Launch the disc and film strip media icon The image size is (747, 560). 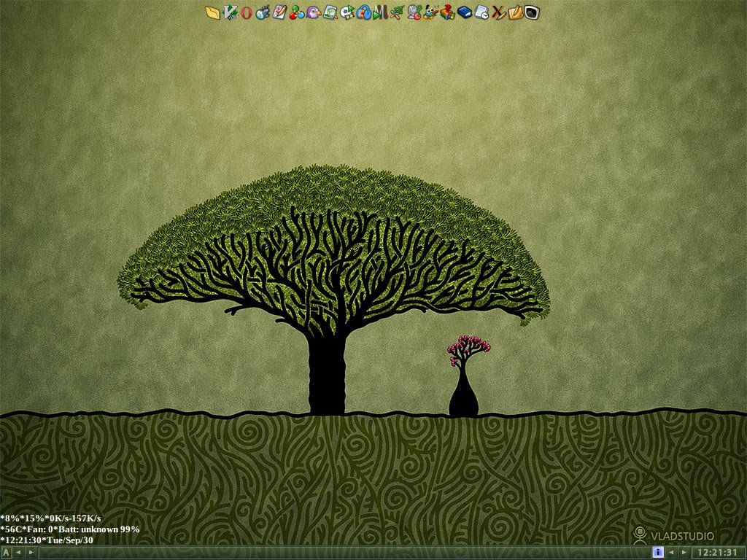tap(347, 12)
